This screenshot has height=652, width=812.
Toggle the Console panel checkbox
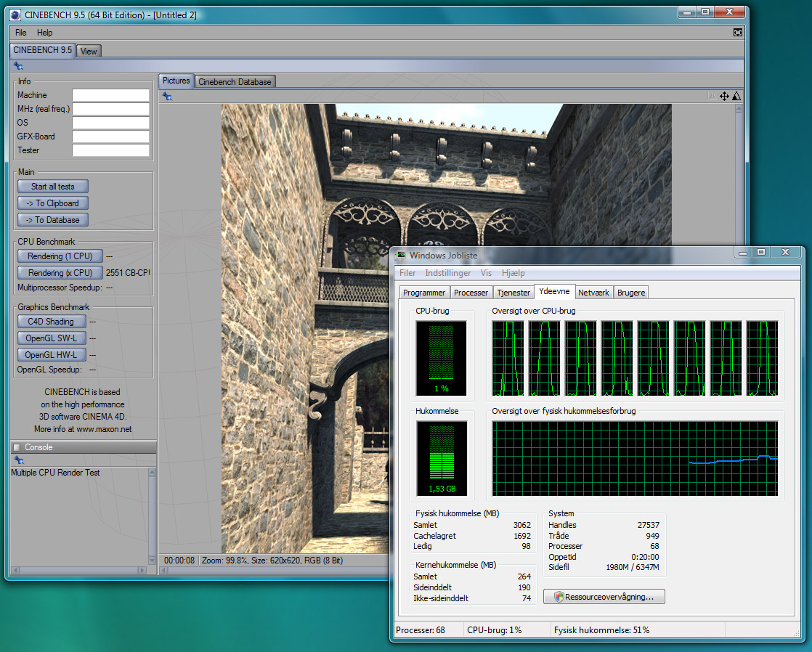coord(17,447)
